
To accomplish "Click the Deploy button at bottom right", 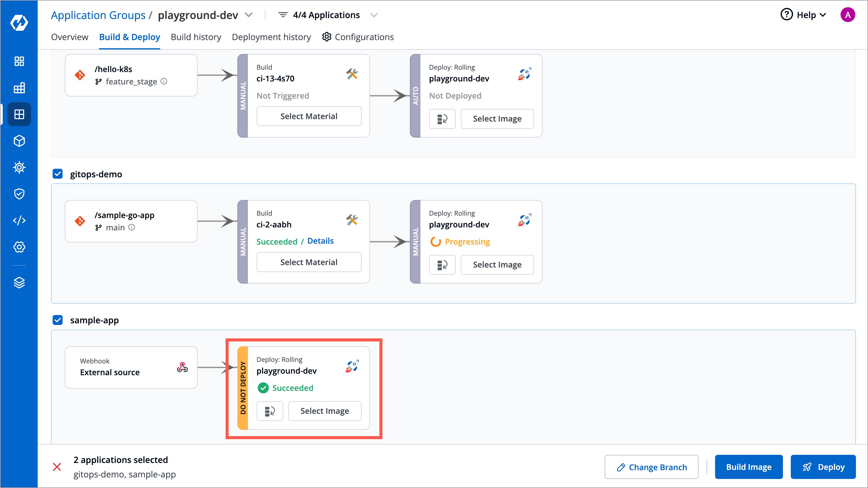I will pyautogui.click(x=824, y=467).
